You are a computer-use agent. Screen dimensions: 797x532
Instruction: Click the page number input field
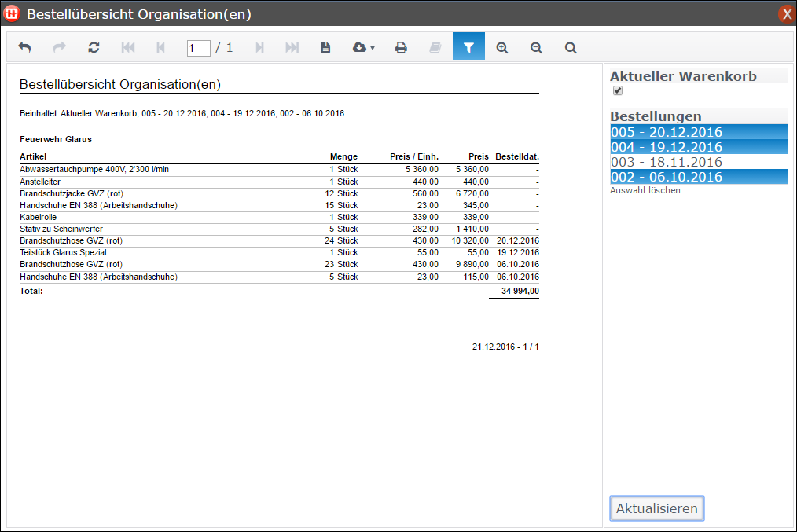[x=199, y=47]
